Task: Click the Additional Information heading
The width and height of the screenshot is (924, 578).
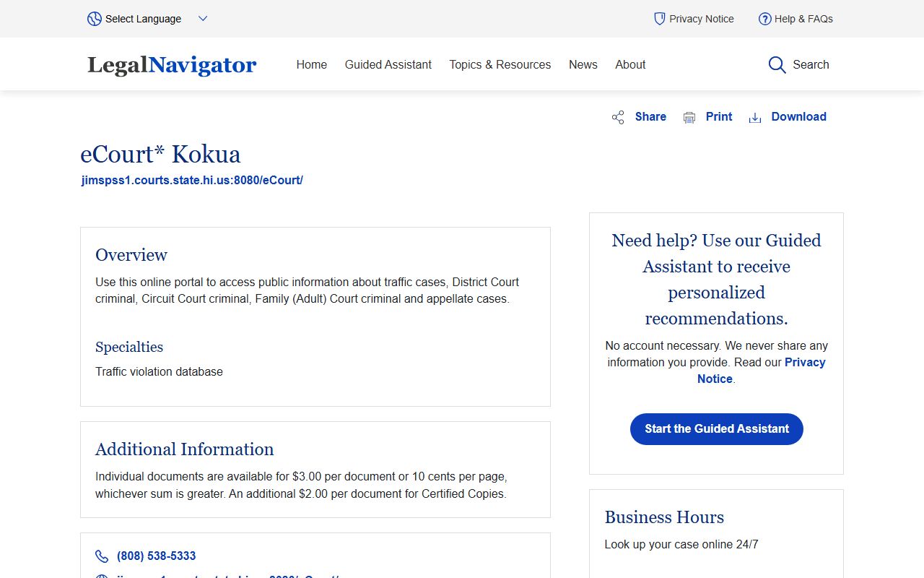Action: (185, 449)
